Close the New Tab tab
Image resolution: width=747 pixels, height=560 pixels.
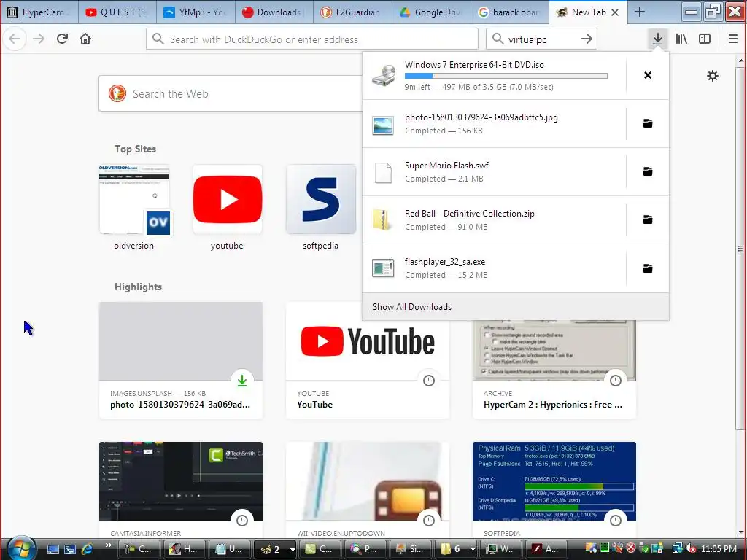coord(615,12)
